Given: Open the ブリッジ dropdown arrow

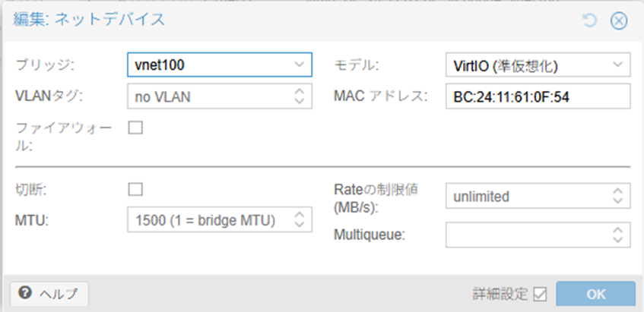Looking at the screenshot, I should [299, 65].
